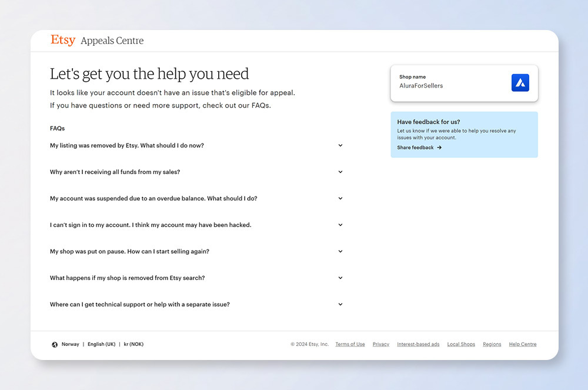The image size is (588, 390).
Task: Open 'I can't sign in to my account' question
Action: 151,225
